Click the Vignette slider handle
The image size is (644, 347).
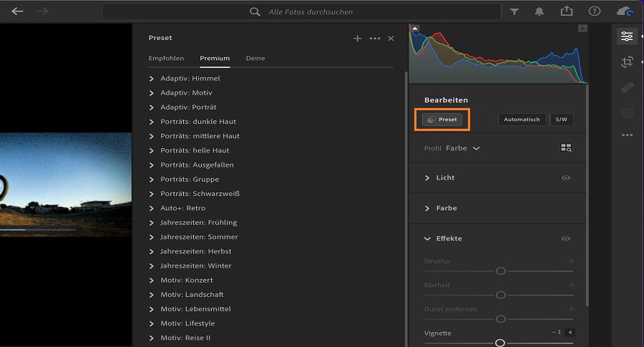point(500,343)
